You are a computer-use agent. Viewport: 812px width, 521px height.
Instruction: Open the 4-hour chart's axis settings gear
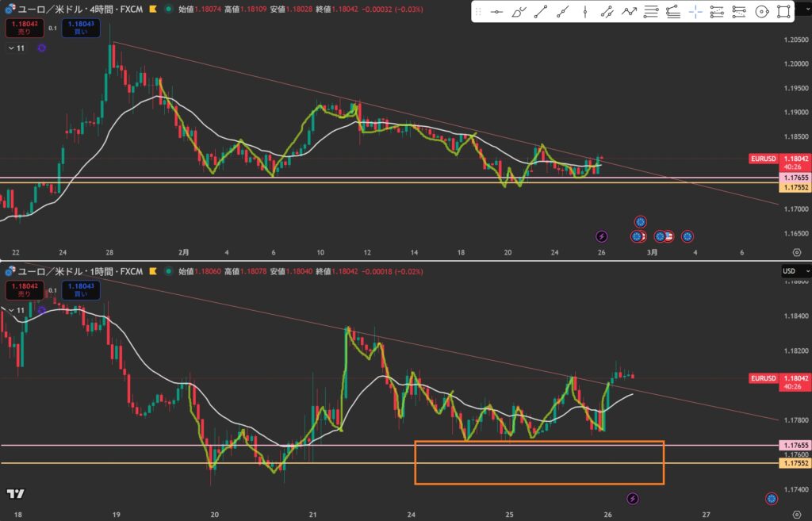[x=796, y=252]
